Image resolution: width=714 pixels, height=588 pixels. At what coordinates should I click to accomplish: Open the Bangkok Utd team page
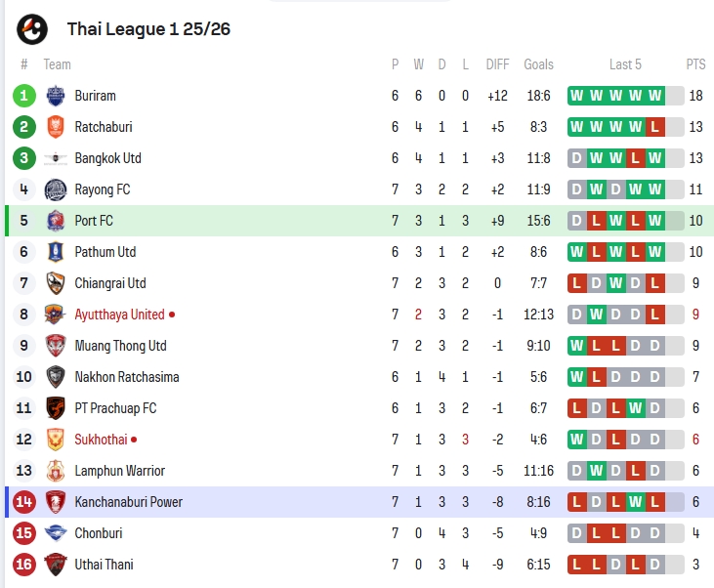tap(107, 158)
